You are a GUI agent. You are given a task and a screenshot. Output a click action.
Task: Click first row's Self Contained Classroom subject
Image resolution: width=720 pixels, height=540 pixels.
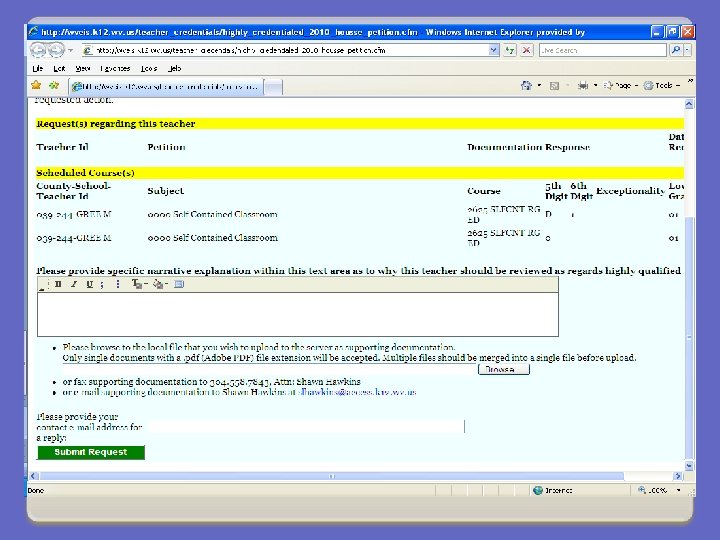point(212,214)
